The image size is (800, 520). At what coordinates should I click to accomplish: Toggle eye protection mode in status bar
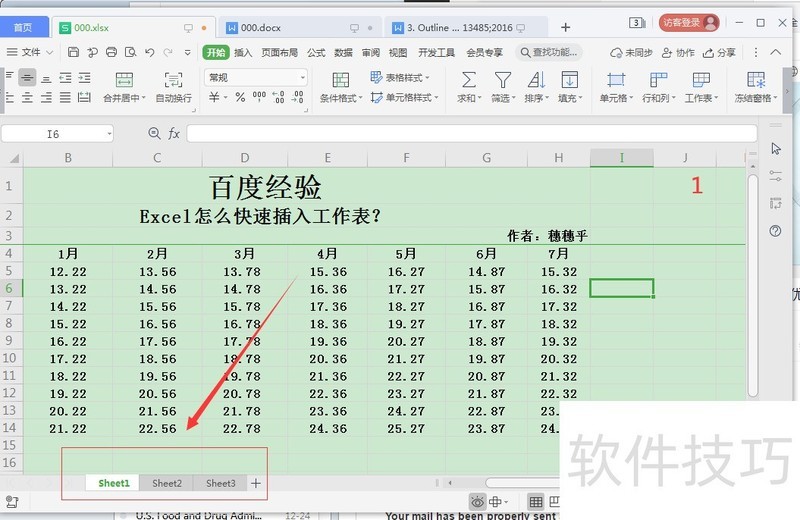pos(479,501)
